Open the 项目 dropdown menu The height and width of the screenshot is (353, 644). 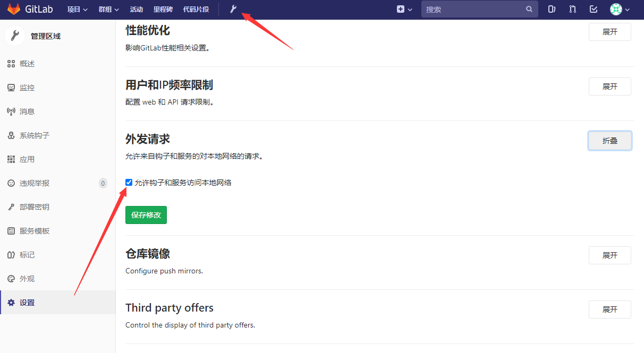[x=77, y=9]
